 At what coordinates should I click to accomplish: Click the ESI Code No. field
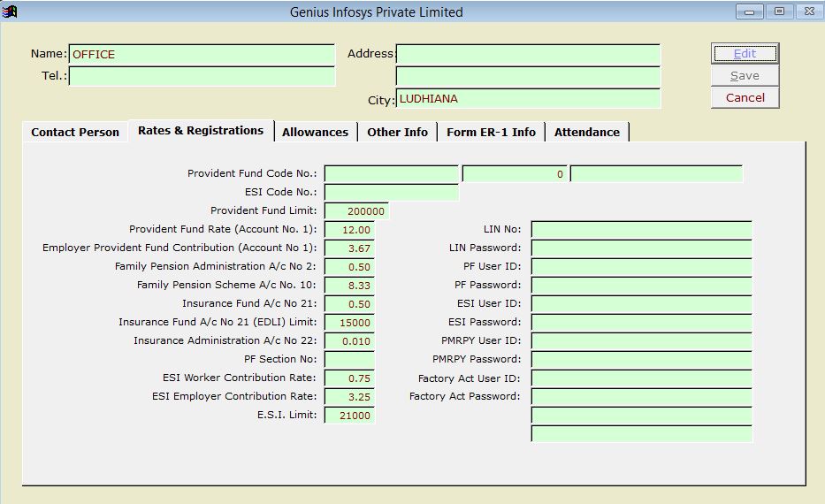392,192
